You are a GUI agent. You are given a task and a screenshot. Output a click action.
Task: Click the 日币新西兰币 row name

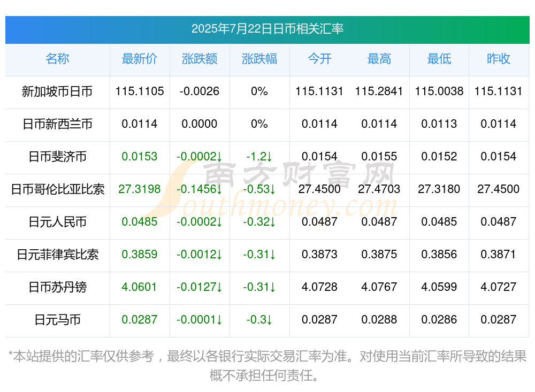coord(57,124)
